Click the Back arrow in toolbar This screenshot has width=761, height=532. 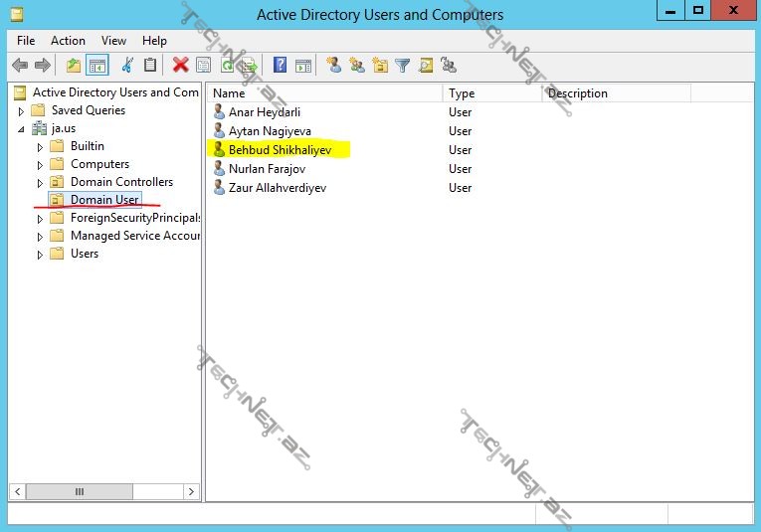tap(19, 66)
